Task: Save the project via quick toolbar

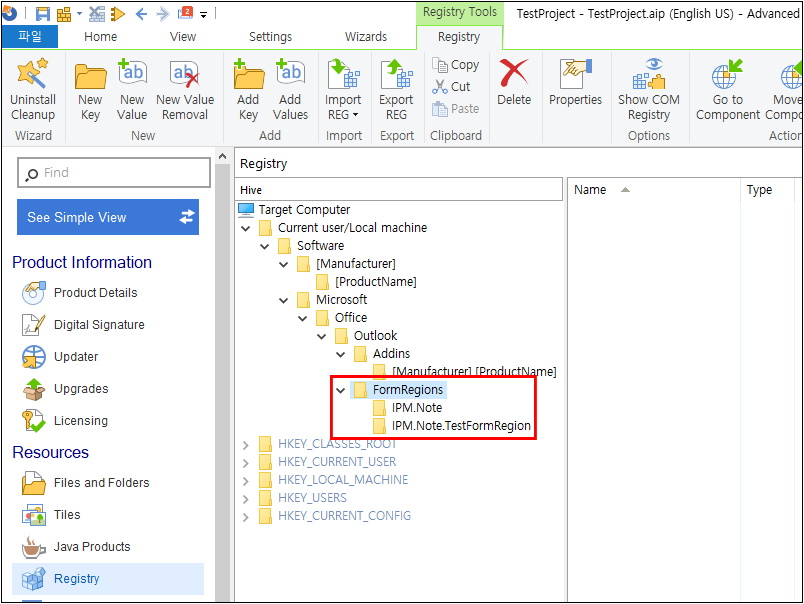Action: 43,13
